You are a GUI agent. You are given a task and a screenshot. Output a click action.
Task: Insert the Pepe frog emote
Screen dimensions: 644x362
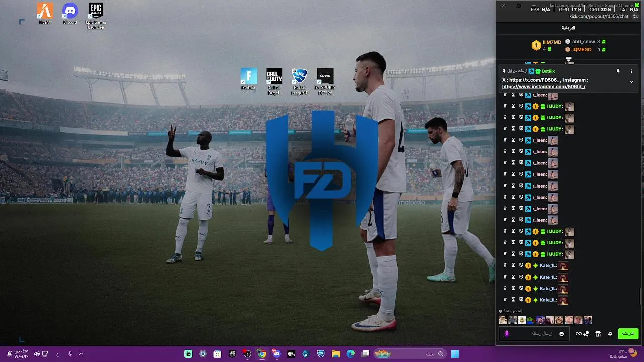[531, 320]
